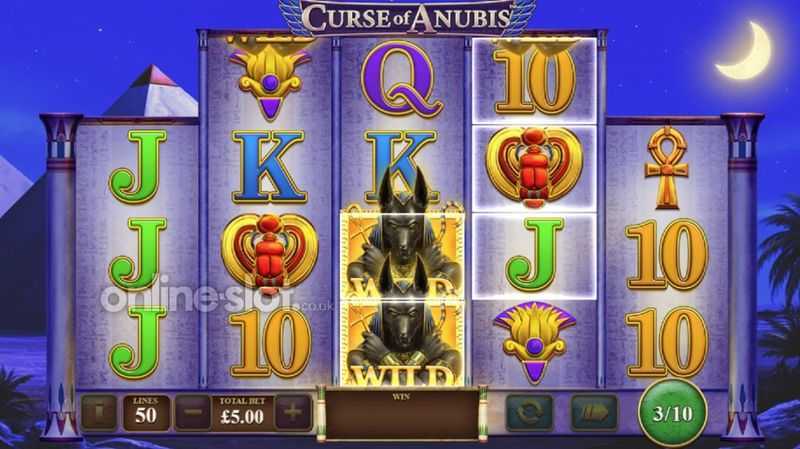
Task: Click the lotus symbol on reel four
Action: (534, 342)
